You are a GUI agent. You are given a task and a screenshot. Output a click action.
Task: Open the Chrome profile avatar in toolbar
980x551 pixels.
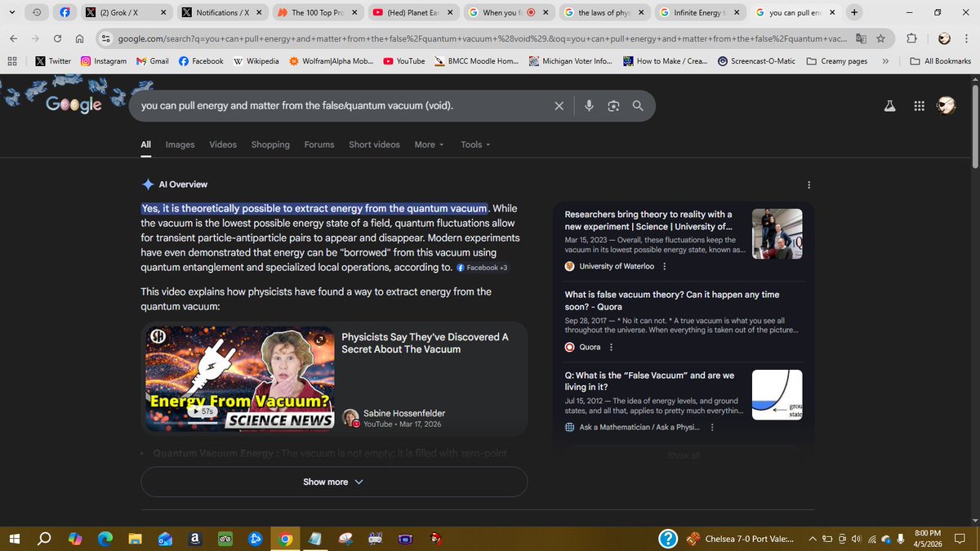[x=944, y=38]
